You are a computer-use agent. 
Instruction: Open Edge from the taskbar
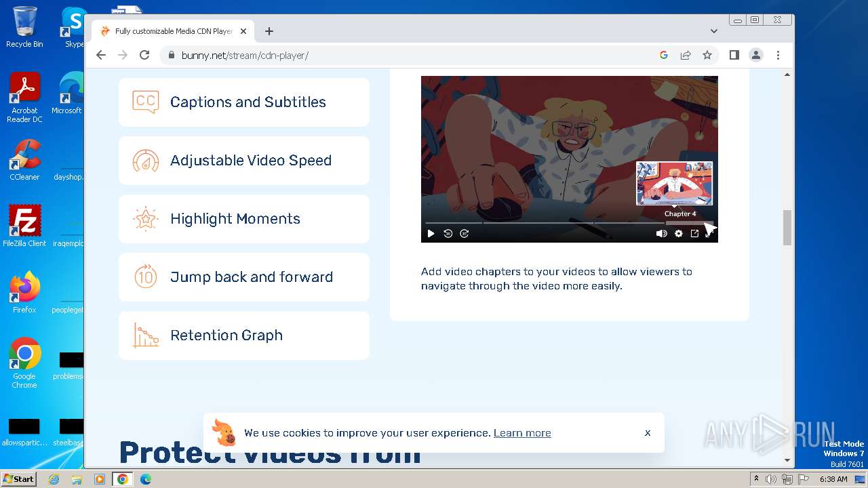(x=146, y=479)
